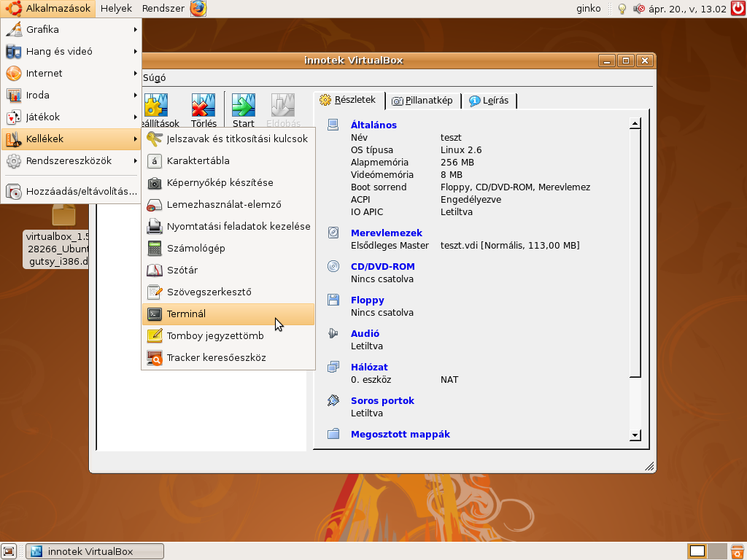Launch Számológép calculator
This screenshot has width=747, height=560.
(228, 249)
